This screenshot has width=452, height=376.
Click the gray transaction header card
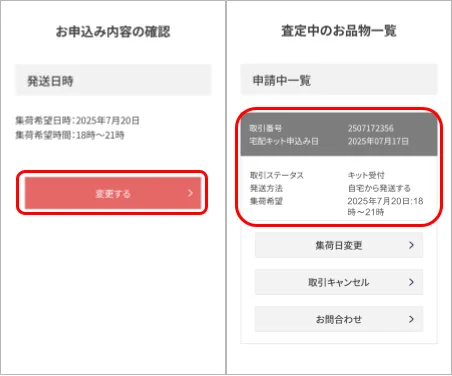tap(339, 134)
